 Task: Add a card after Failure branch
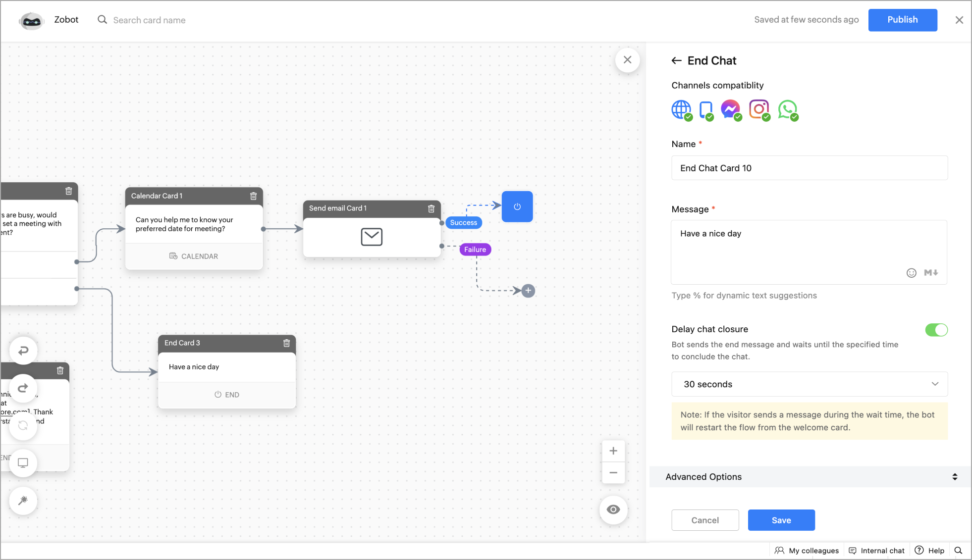(528, 291)
